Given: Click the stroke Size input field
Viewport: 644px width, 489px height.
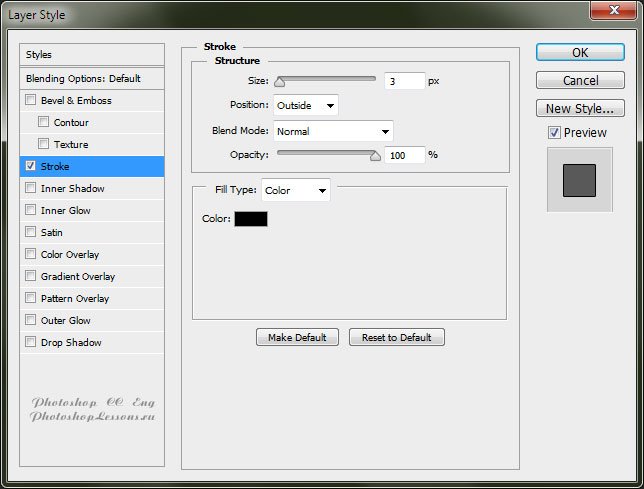Looking at the screenshot, I should coord(404,81).
